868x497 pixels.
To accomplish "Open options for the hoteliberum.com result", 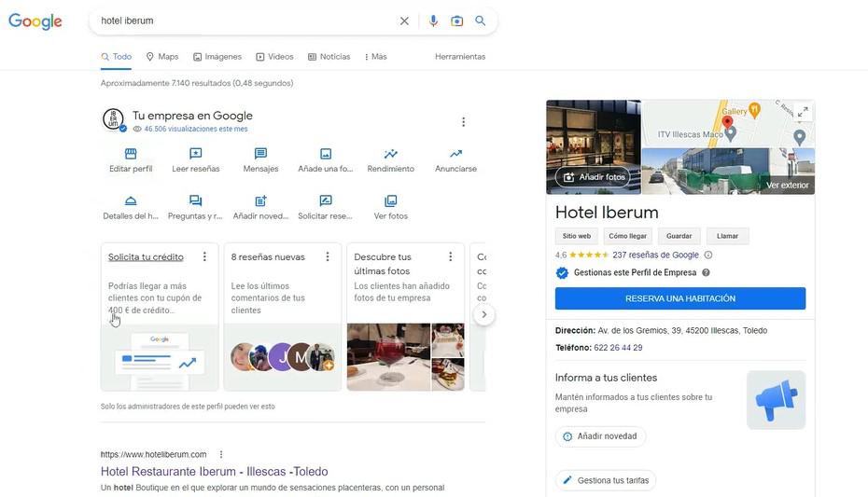I will [x=221, y=454].
